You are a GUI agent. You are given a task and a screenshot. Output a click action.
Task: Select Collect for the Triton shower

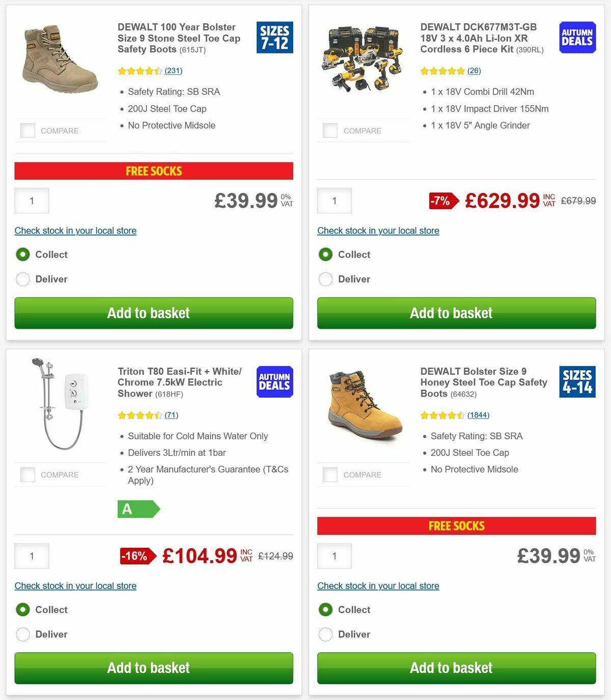coord(23,609)
